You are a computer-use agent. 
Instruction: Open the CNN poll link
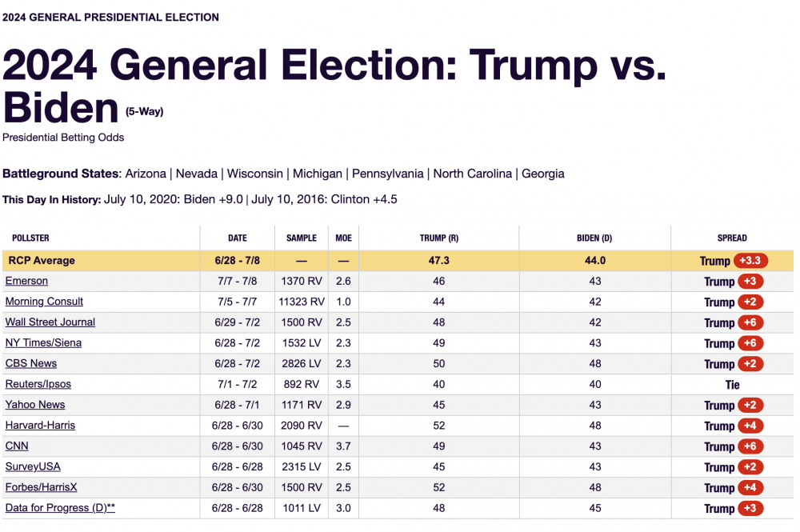point(17,446)
